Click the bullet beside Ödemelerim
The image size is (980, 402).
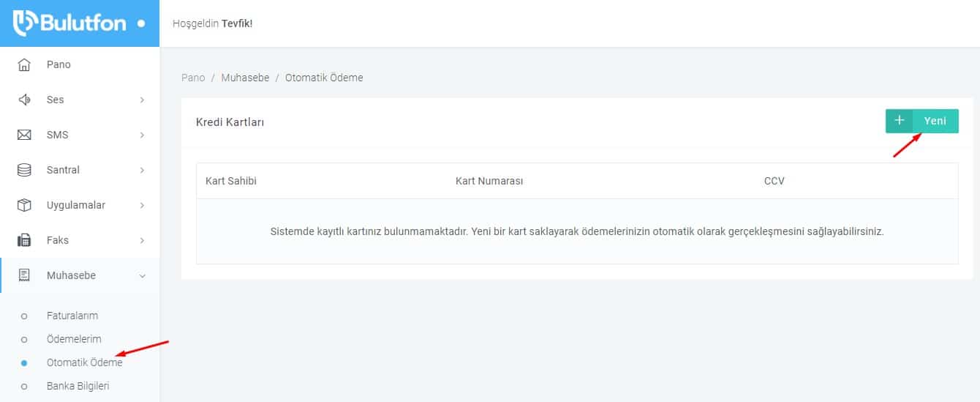click(x=24, y=340)
